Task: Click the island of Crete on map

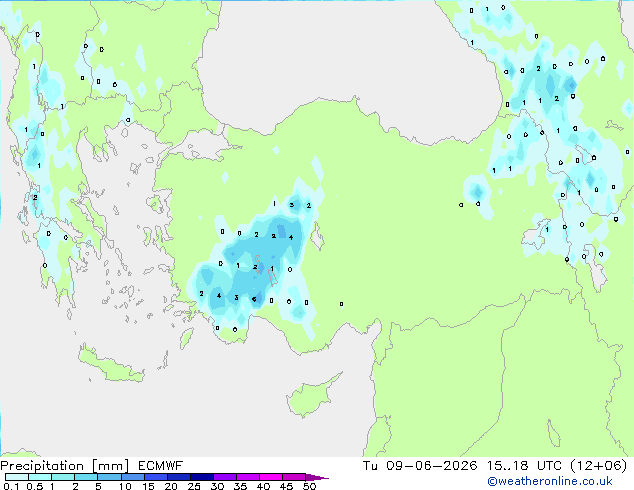Action: tap(111, 366)
